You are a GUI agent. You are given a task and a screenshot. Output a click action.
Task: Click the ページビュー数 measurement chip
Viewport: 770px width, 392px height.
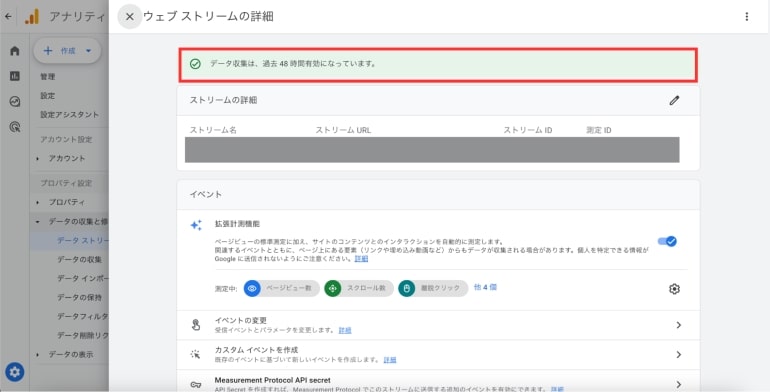pyautogui.click(x=281, y=288)
